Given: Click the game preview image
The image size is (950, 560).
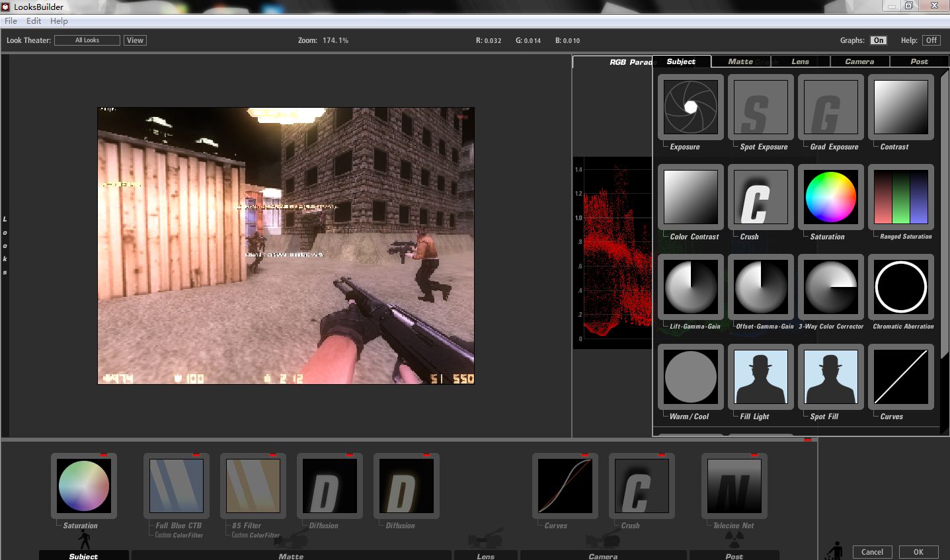Looking at the screenshot, I should [286, 245].
